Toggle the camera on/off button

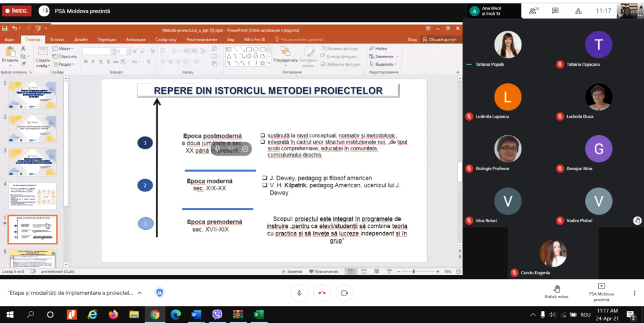pos(345,292)
